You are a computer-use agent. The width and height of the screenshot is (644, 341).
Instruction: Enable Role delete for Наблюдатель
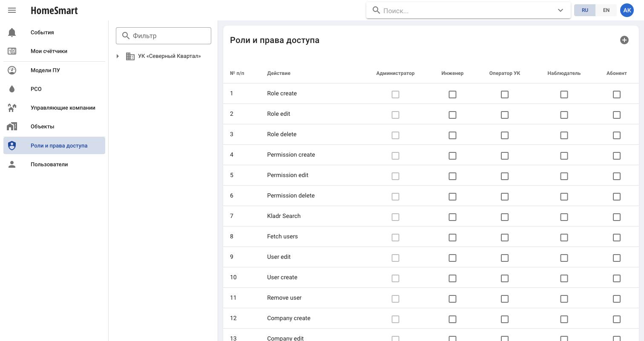(x=564, y=135)
